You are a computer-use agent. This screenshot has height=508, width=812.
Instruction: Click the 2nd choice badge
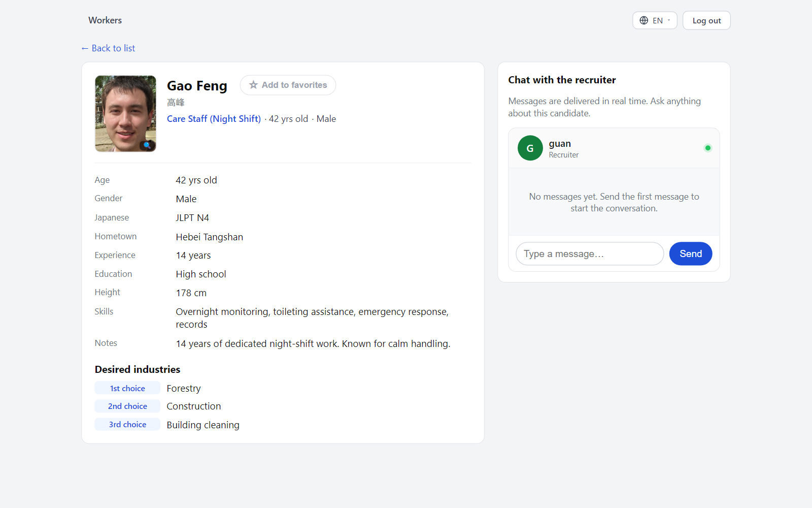coord(127,406)
